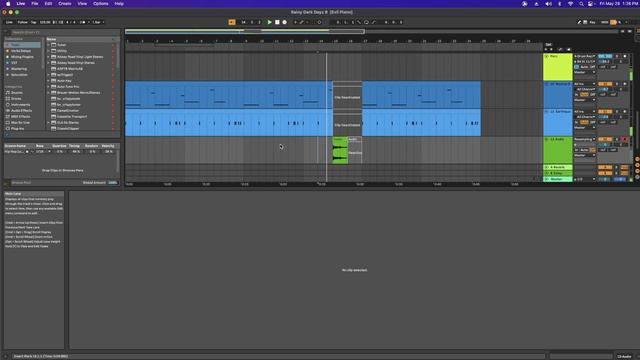Viewport: 640px width, 360px height.
Task: Click the Stop button in transport
Action: click(x=277, y=22)
